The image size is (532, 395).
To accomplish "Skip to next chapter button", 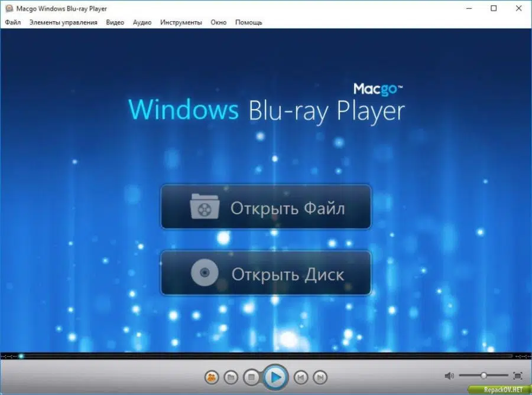I will 320,377.
